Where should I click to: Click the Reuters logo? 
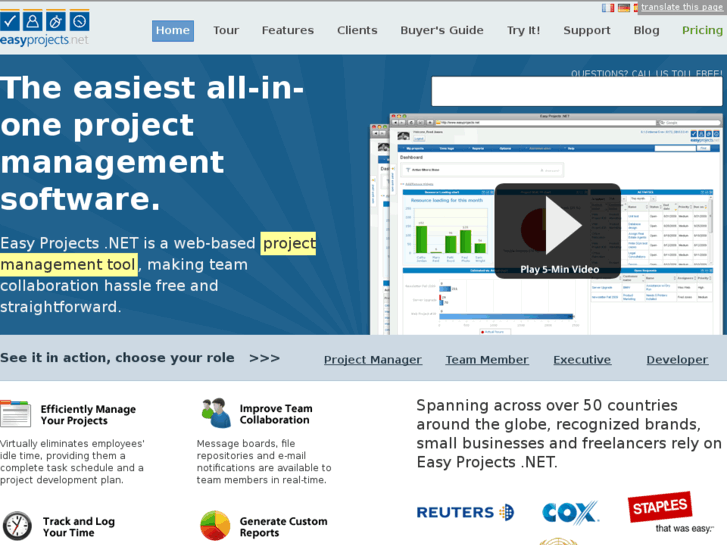(465, 512)
